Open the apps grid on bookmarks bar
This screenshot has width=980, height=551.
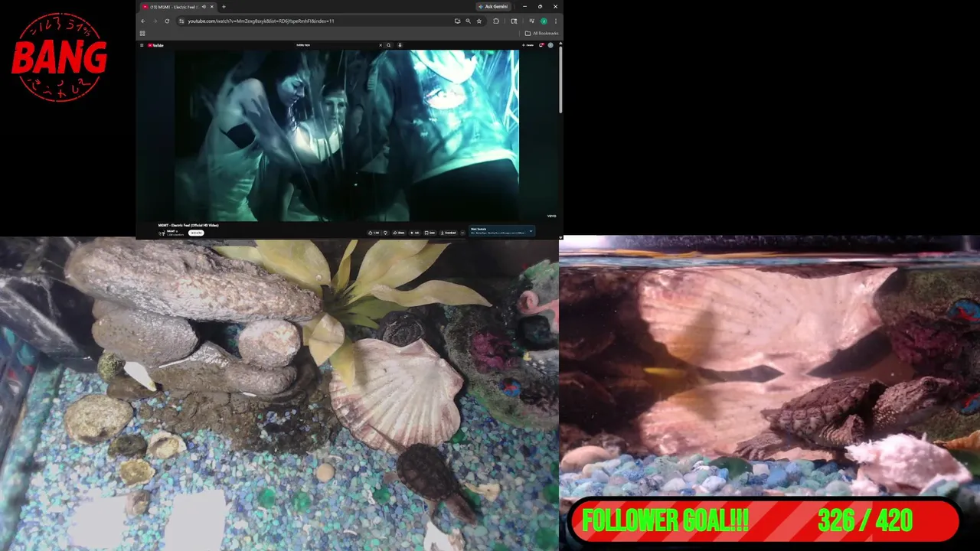pos(142,34)
